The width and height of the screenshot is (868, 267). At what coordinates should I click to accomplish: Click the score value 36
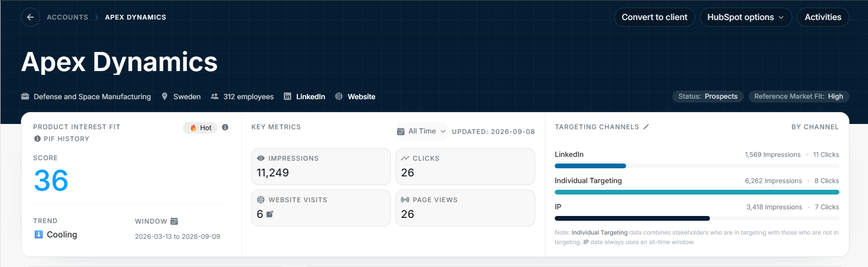pos(51,181)
